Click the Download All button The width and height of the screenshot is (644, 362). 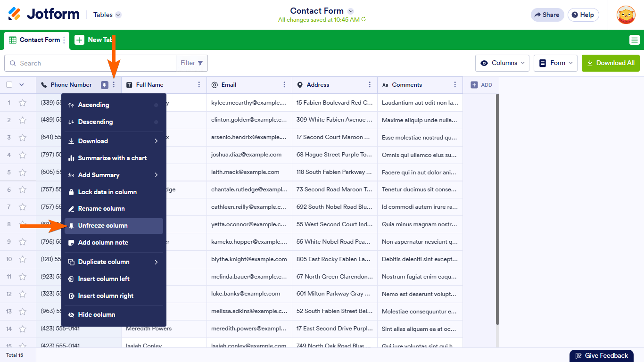pyautogui.click(x=611, y=63)
